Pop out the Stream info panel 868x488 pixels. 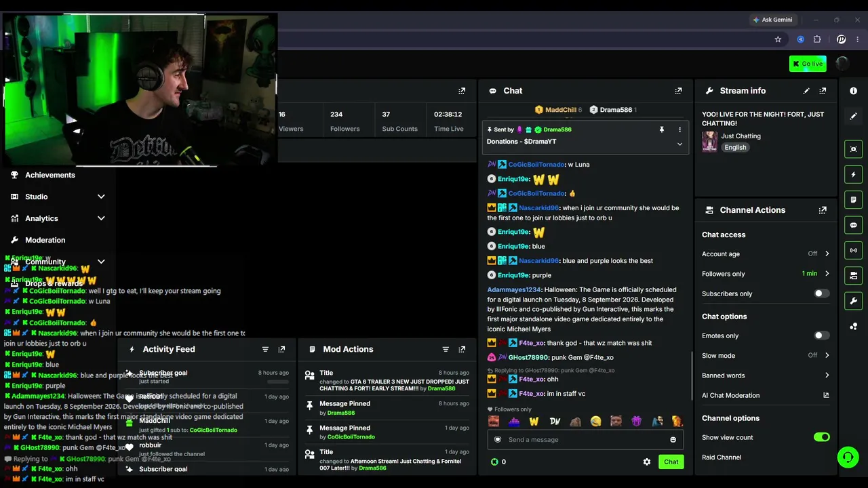point(823,91)
